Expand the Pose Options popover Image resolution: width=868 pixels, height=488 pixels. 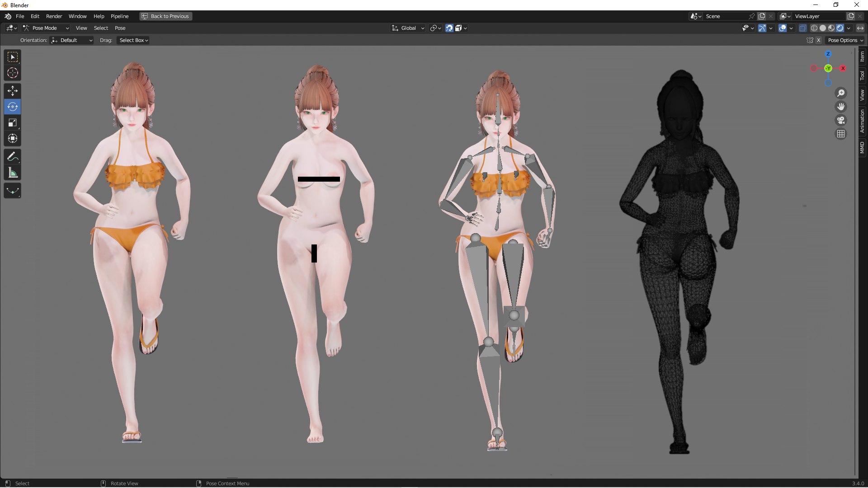pos(845,40)
